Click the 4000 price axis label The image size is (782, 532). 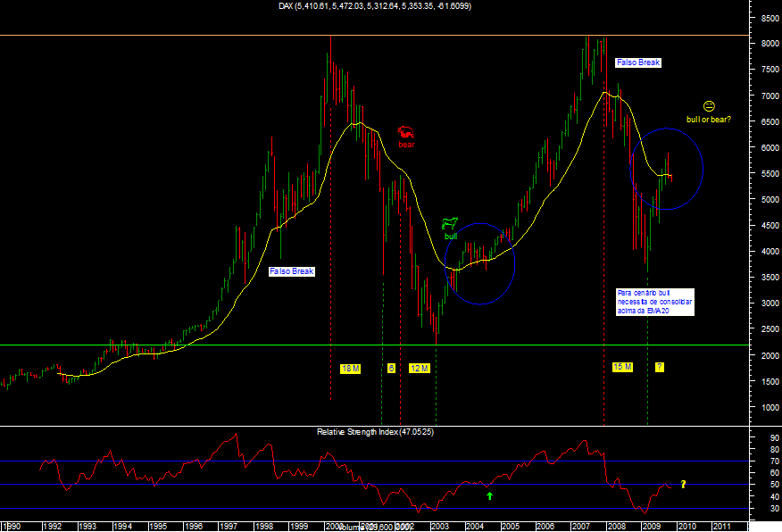point(770,252)
